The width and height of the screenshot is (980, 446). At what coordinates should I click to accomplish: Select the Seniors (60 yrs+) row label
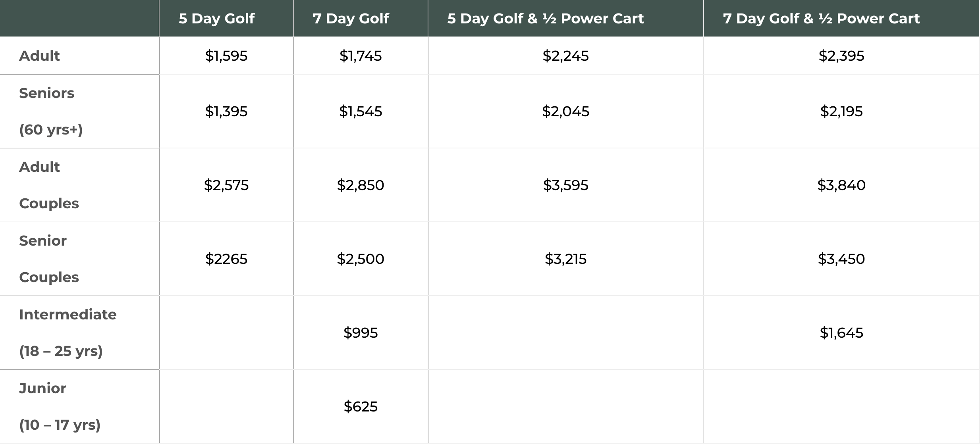click(x=50, y=111)
